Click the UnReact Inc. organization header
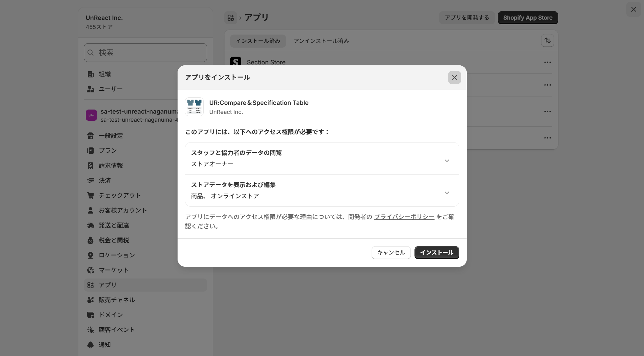This screenshot has width=644, height=356. (145, 22)
